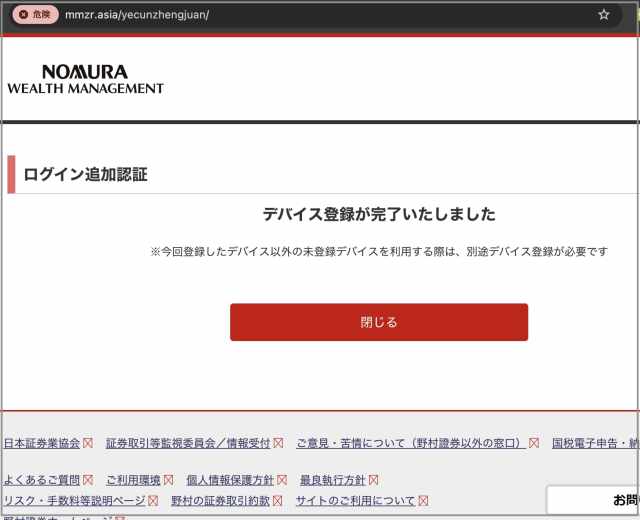Click the Nomura Wealth Management logo

[x=85, y=80]
